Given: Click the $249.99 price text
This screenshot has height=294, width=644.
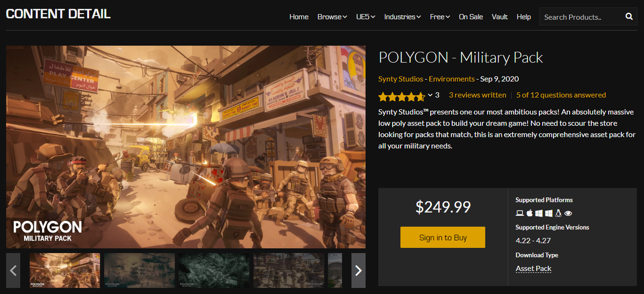Looking at the screenshot, I should point(443,207).
